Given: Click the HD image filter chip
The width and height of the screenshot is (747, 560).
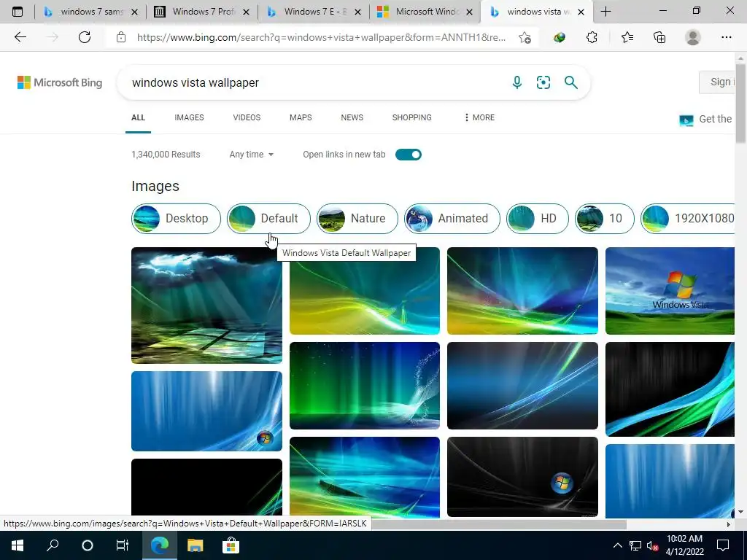Looking at the screenshot, I should 538,219.
